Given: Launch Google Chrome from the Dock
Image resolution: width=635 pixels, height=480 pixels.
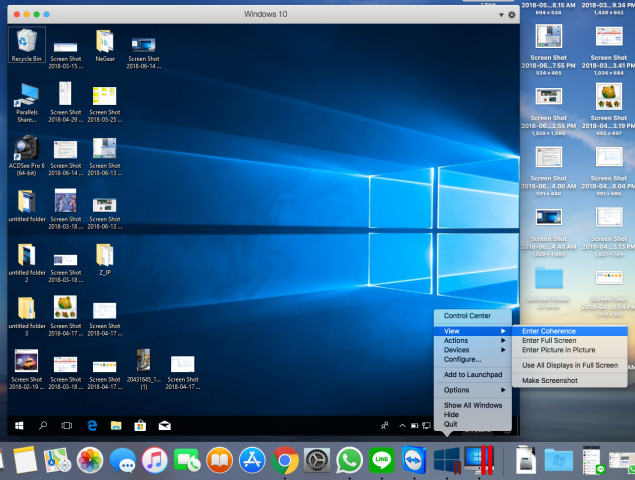Looking at the screenshot, I should [x=285, y=460].
